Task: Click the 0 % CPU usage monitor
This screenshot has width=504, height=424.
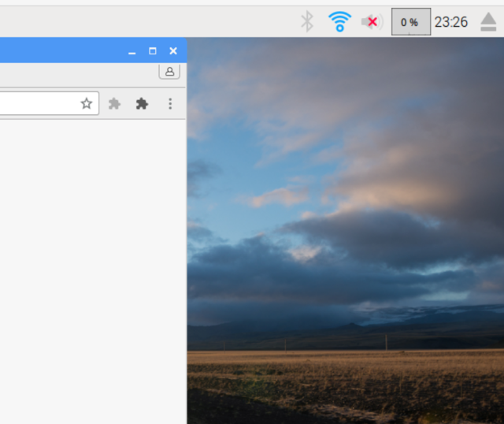Action: [x=411, y=22]
